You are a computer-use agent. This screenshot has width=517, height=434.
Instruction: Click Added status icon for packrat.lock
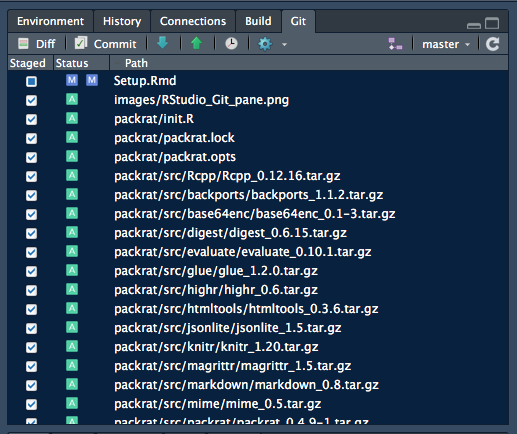point(72,137)
